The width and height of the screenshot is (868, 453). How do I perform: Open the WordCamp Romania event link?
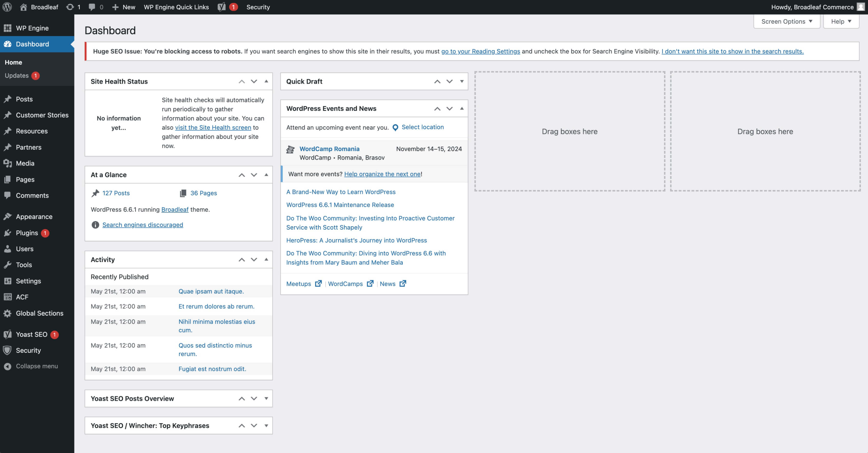pyautogui.click(x=329, y=149)
